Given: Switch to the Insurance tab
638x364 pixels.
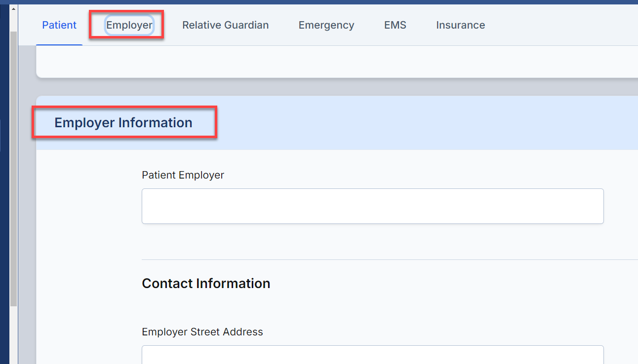Looking at the screenshot, I should pos(460,25).
